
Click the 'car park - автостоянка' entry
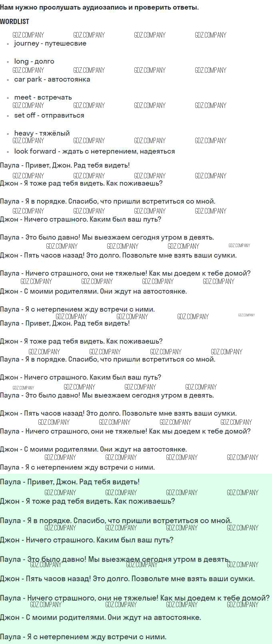click(52, 79)
